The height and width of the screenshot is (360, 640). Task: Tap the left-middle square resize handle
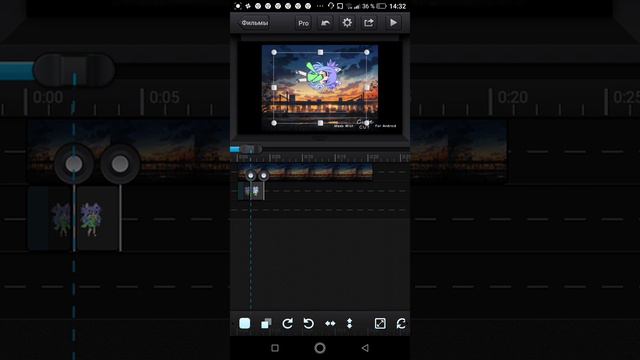click(274, 87)
